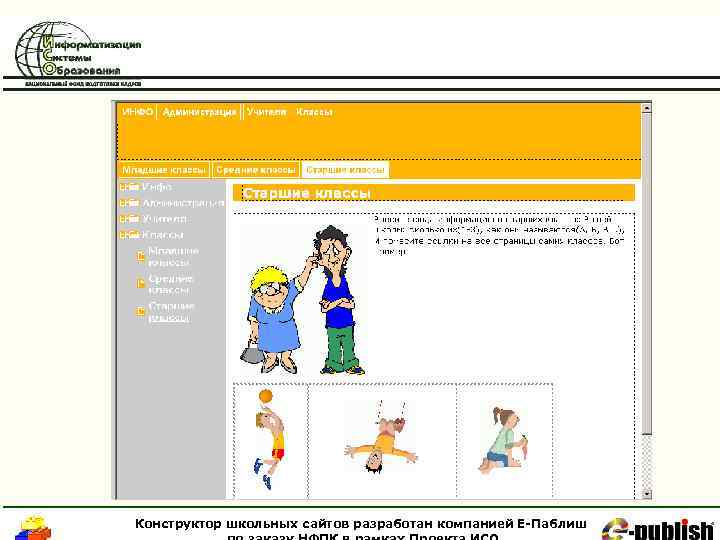This screenshot has height=540, width=720.
Task: Click the description text paragraph
Action: [x=499, y=235]
